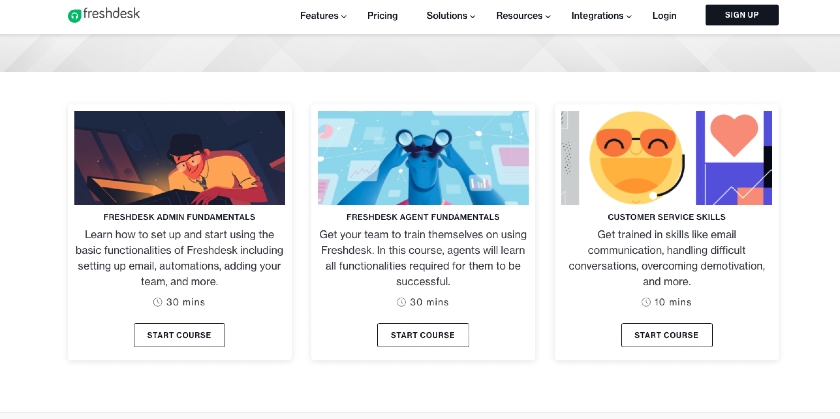Start the Freshdesk Admin Fundamentals course
840x419 pixels.
pyautogui.click(x=179, y=335)
